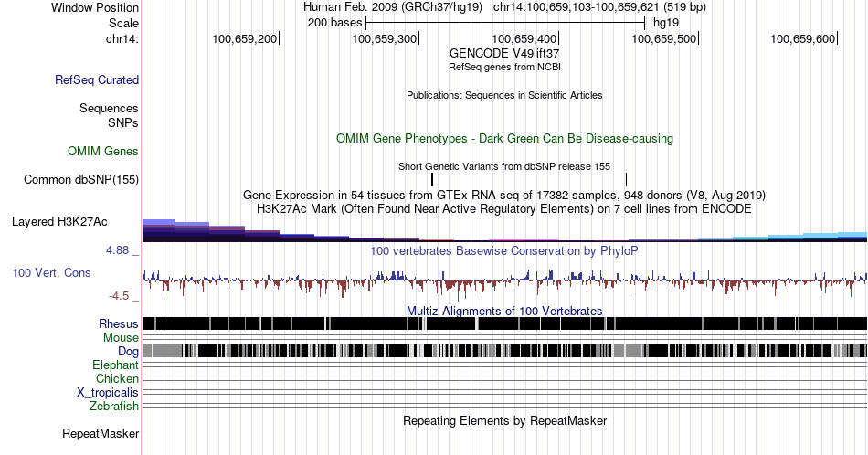Click the Elephant alignment label

click(x=116, y=365)
